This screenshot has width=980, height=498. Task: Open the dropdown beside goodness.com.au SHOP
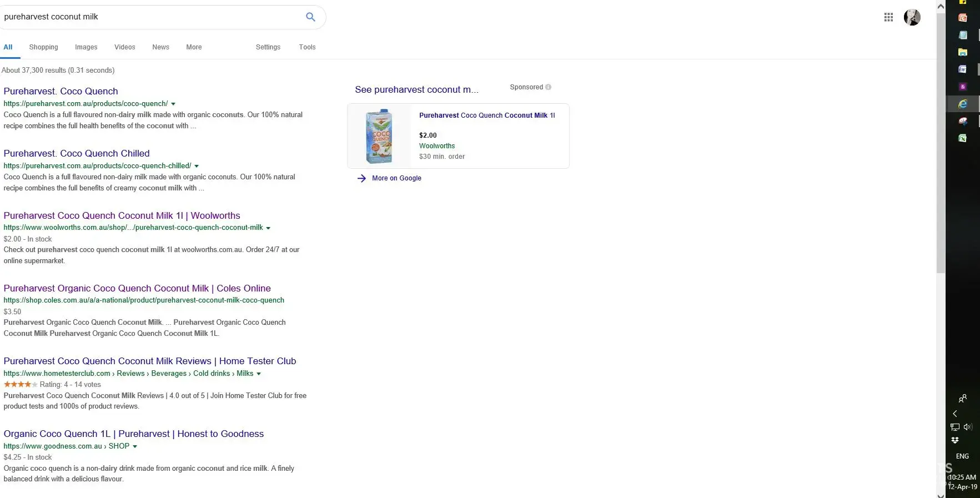tap(135, 446)
